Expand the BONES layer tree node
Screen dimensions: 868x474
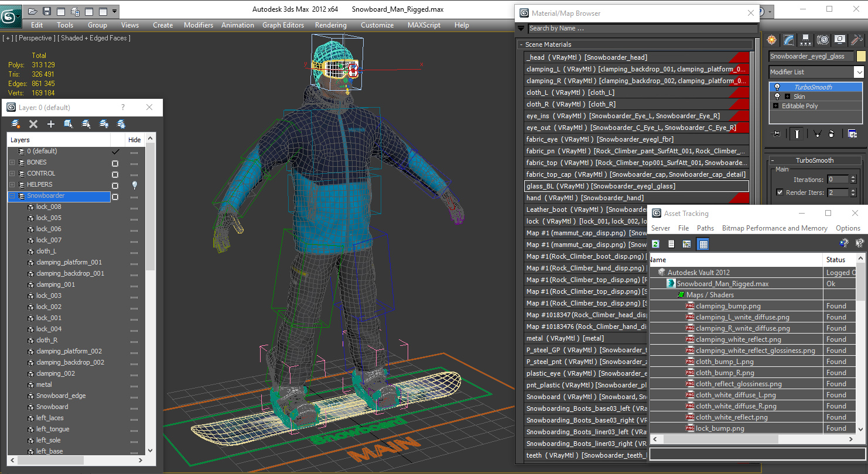point(12,163)
